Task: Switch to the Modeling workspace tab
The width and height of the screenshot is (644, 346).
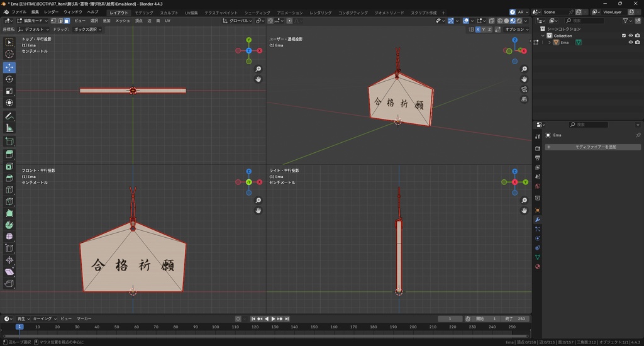Action: (x=144, y=13)
